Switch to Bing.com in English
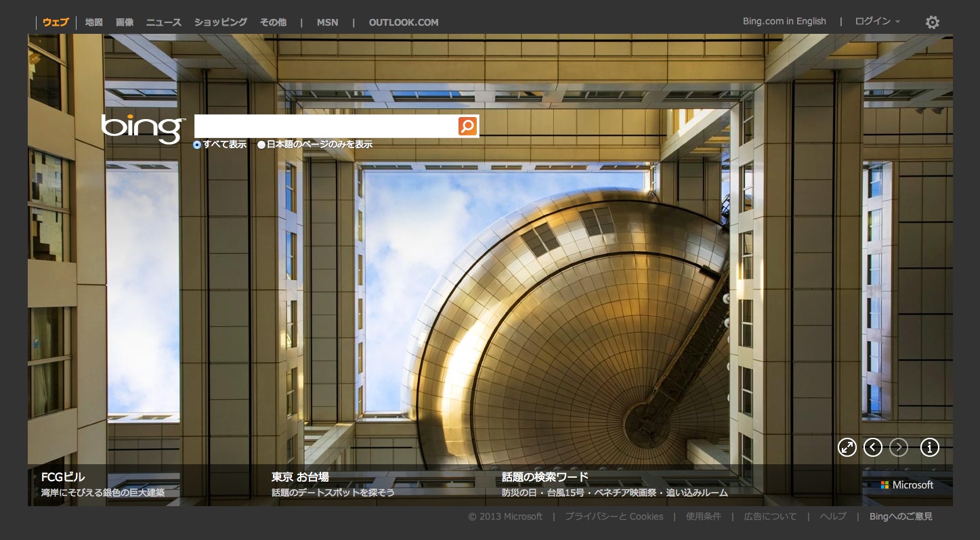 (x=784, y=22)
